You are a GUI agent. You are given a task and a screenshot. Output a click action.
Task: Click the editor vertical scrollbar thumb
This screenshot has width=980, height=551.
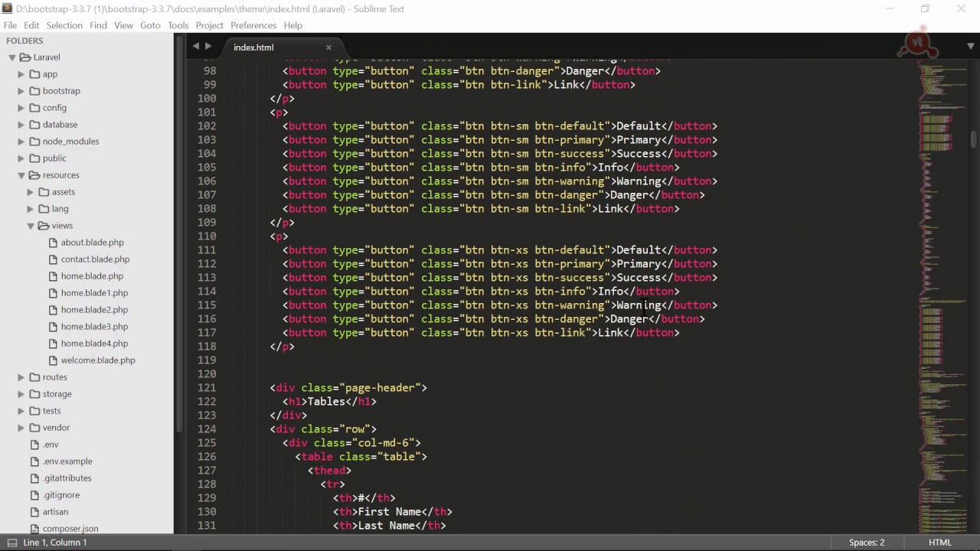tap(974, 140)
